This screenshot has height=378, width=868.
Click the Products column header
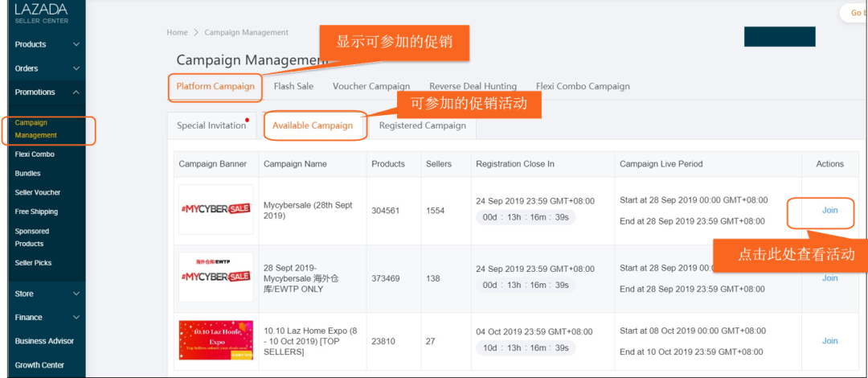388,164
